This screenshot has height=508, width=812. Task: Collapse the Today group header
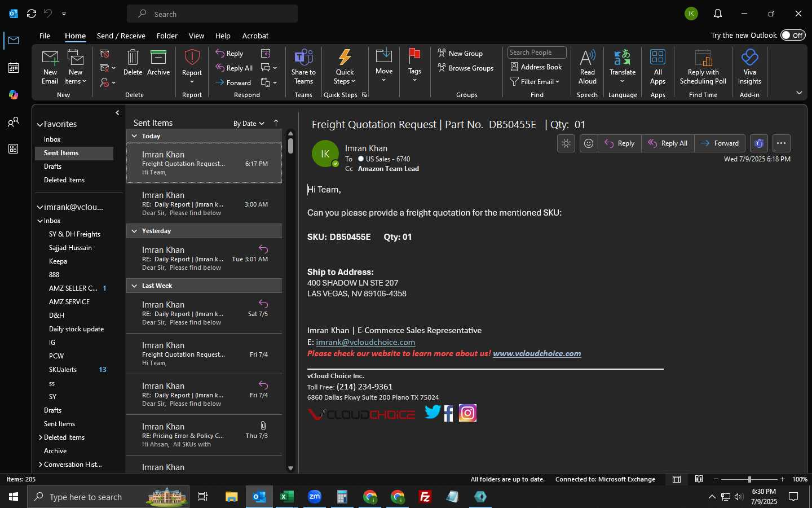point(134,136)
